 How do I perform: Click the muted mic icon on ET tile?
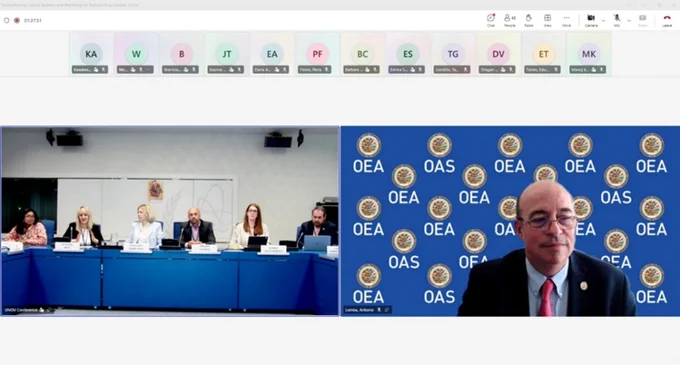click(556, 69)
